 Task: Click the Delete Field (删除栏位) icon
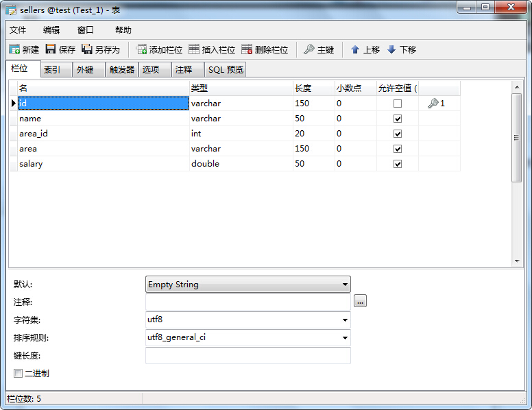[x=247, y=49]
